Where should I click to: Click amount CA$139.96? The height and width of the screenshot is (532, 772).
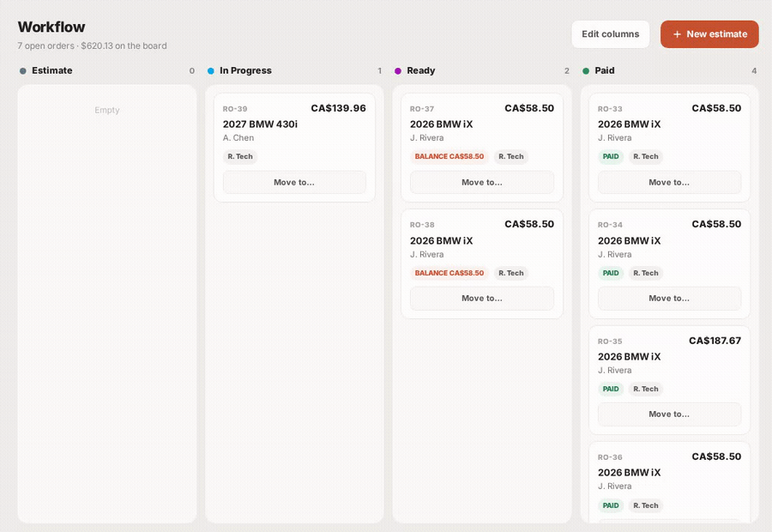tap(338, 108)
